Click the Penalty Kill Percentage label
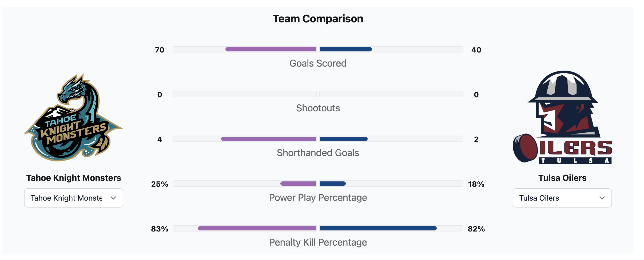Viewport: 644px width, 260px height. coord(318,242)
